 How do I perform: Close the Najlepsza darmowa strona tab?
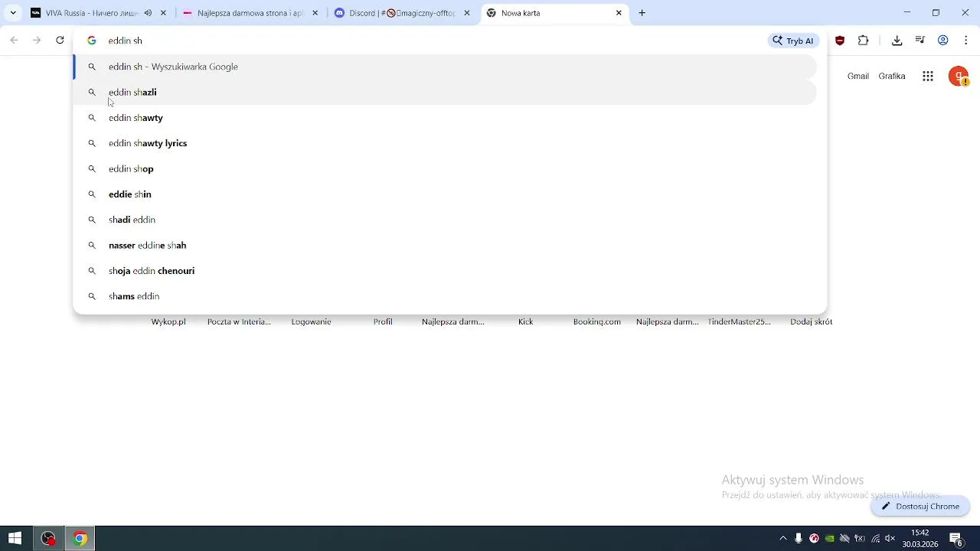315,13
